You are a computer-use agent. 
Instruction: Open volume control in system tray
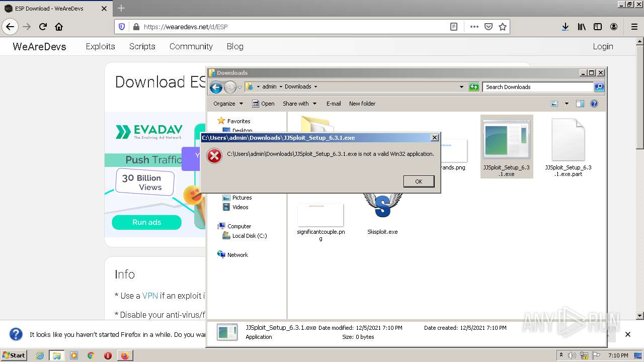573,355
